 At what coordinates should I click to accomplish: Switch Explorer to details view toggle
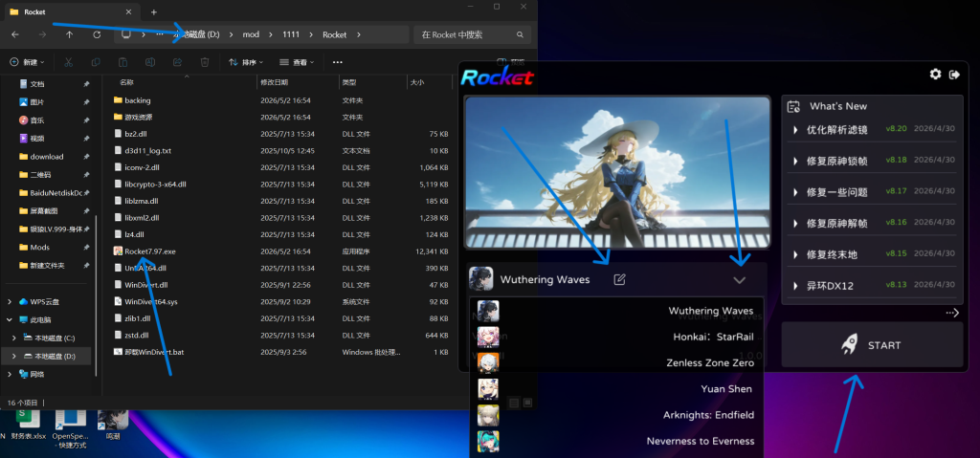tap(514, 403)
